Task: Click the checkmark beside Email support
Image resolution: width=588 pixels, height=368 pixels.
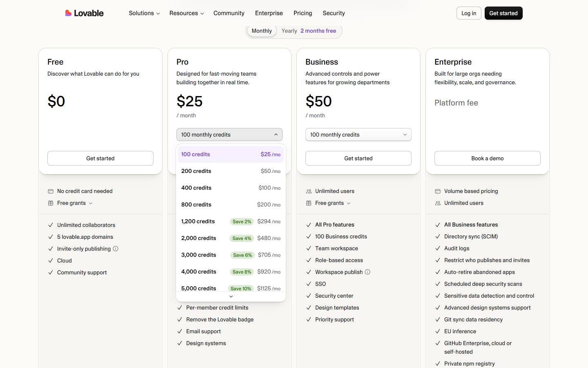Action: click(x=180, y=331)
